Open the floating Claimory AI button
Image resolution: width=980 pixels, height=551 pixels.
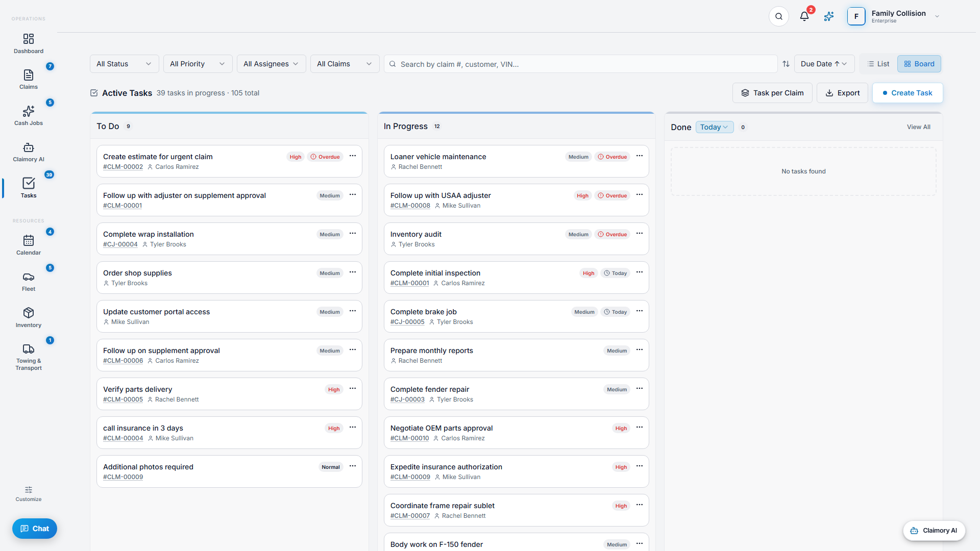click(934, 531)
